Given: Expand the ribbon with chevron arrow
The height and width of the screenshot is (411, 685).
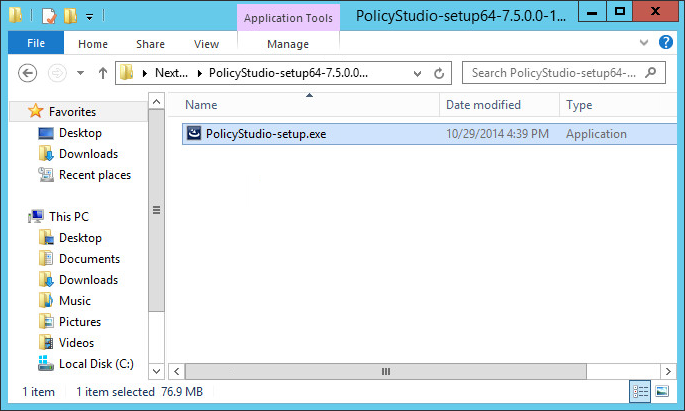Looking at the screenshot, I should tap(643, 42).
